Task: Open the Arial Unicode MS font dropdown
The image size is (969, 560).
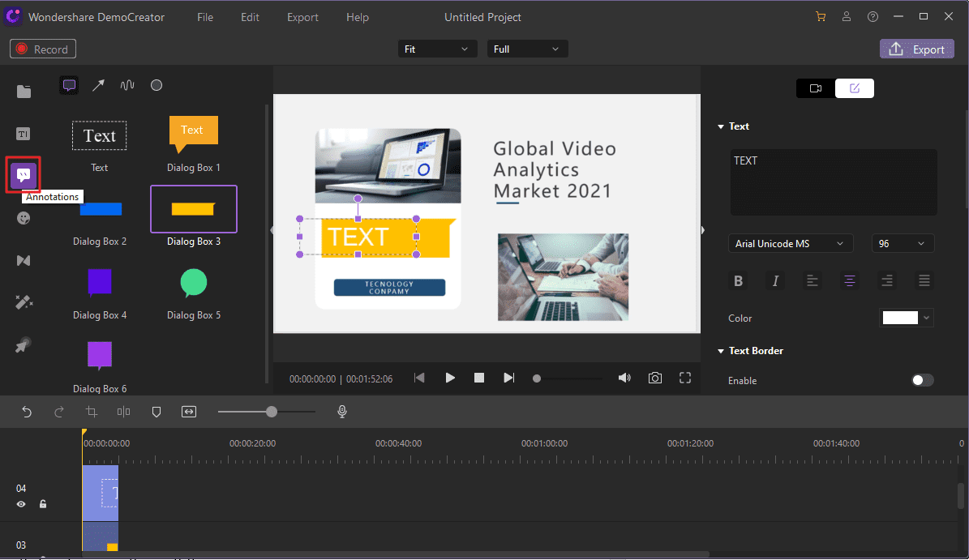Action: point(790,244)
